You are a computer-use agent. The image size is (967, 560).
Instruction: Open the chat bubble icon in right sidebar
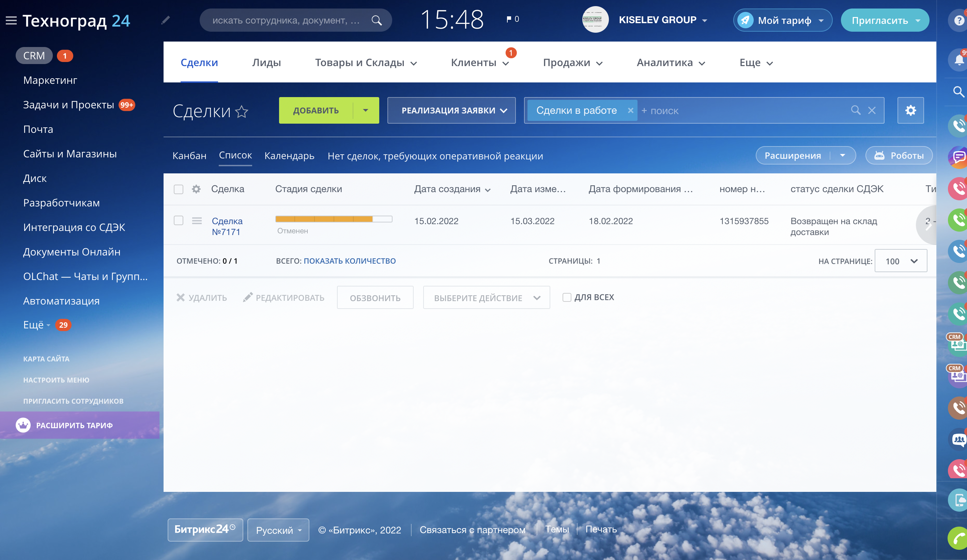(959, 157)
